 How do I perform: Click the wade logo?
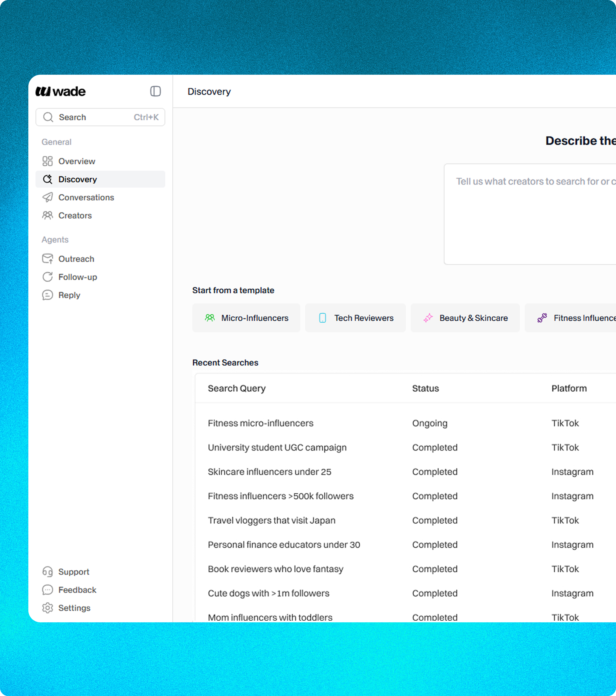point(61,91)
